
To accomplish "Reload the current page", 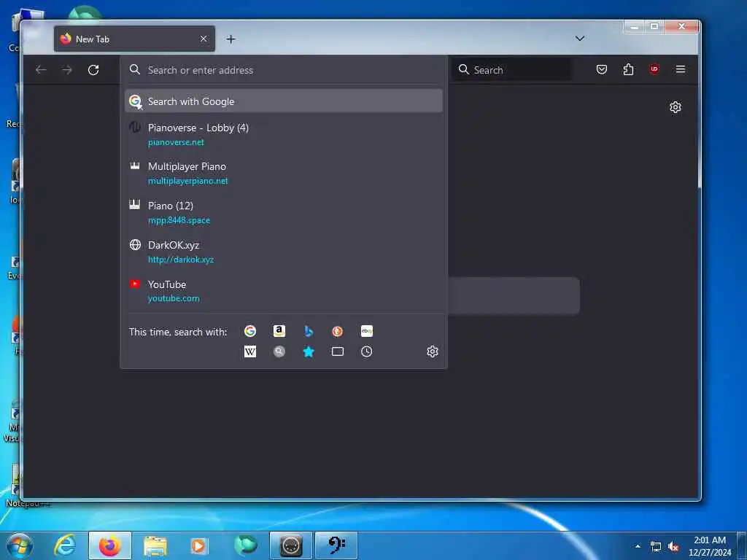I will pos(93,70).
